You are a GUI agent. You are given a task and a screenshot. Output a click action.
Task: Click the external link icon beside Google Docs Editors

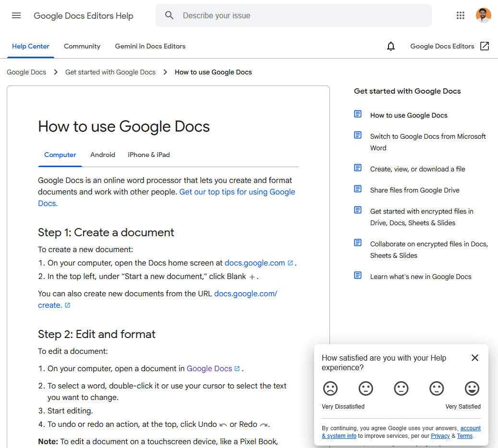tap(485, 46)
